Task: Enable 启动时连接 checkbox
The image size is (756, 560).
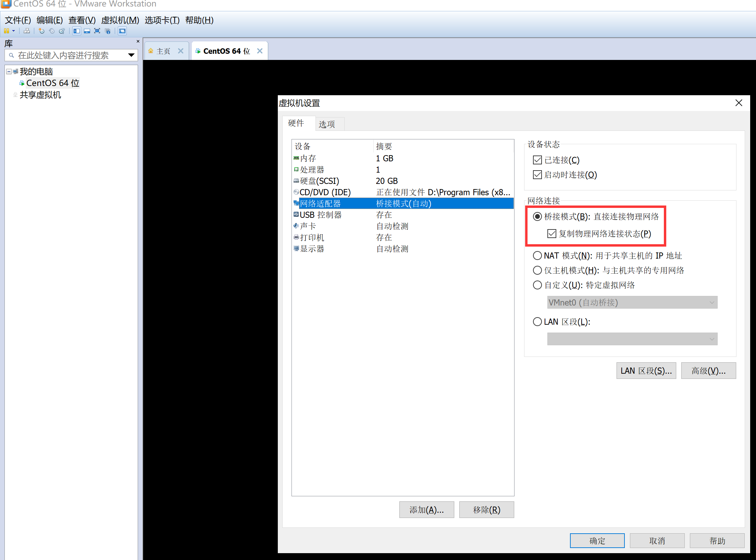Action: pyautogui.click(x=538, y=175)
